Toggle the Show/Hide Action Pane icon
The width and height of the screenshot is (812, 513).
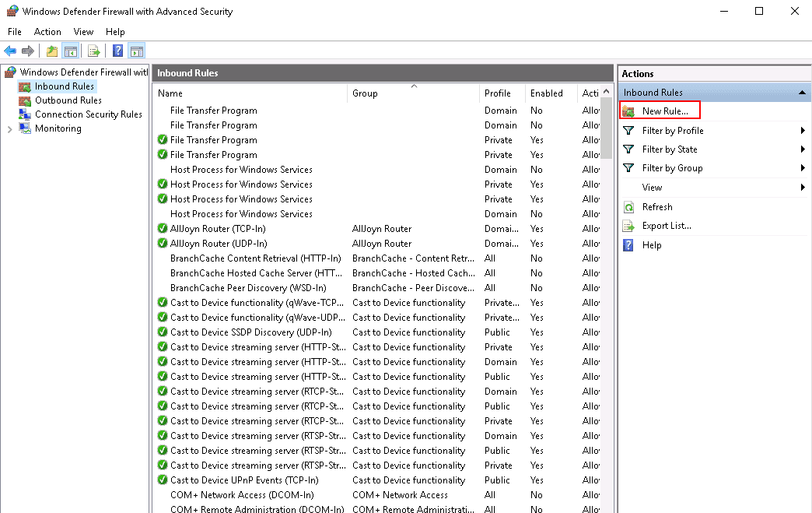137,51
